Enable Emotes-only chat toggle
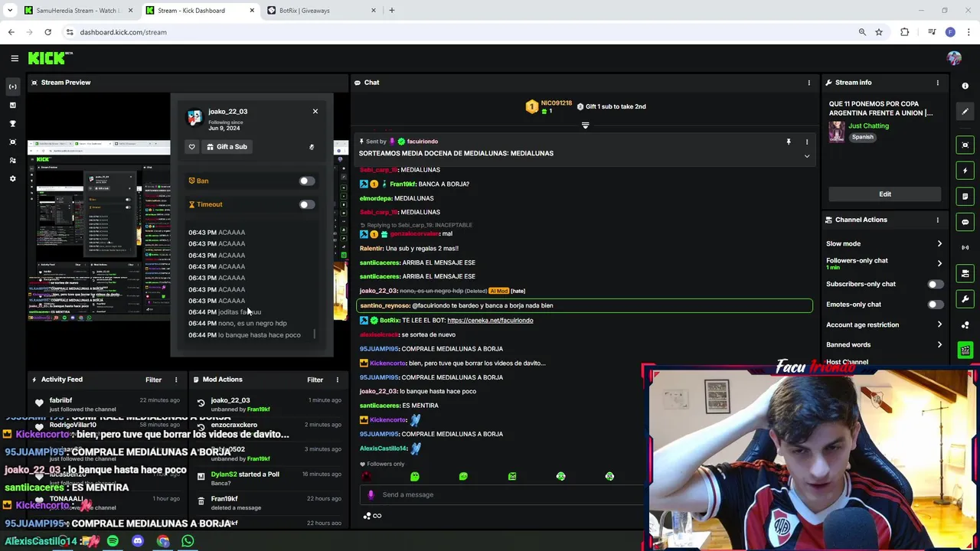This screenshot has width=980, height=551. click(x=935, y=305)
